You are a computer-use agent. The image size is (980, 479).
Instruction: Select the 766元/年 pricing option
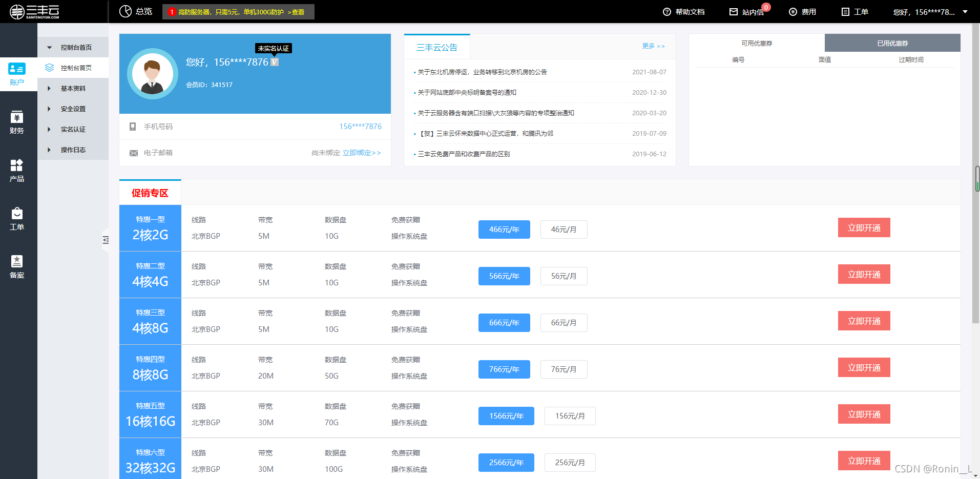click(504, 369)
